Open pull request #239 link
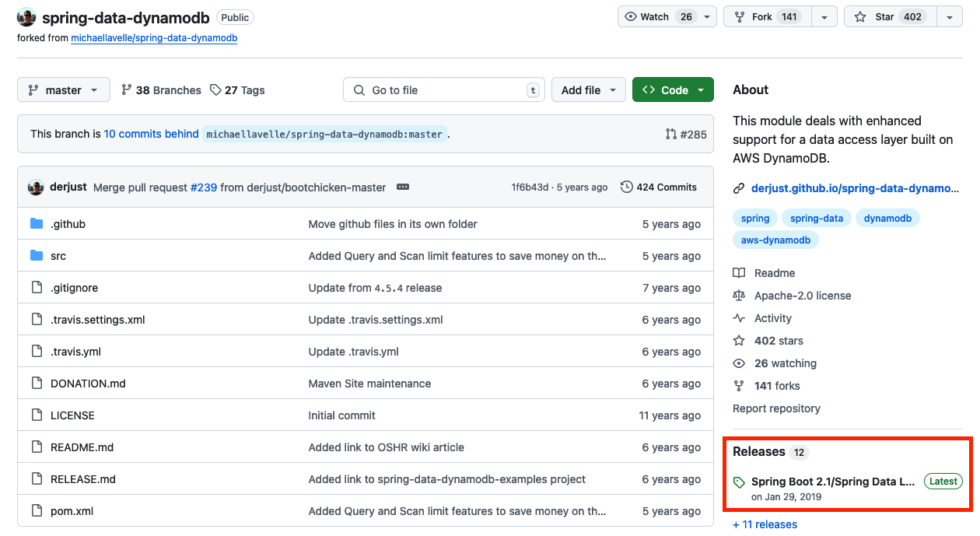 (204, 187)
